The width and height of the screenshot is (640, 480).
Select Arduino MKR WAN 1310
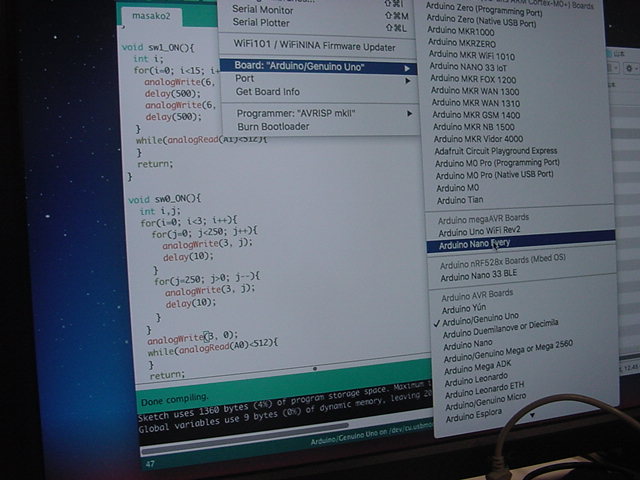pos(476,102)
